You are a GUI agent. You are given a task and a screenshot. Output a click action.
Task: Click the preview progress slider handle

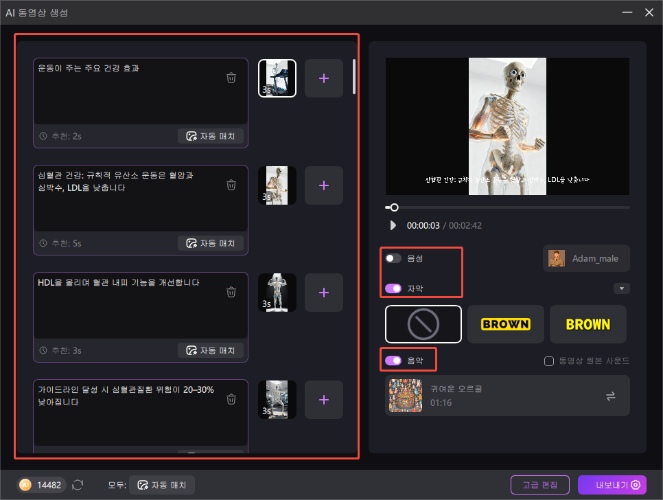pos(394,207)
